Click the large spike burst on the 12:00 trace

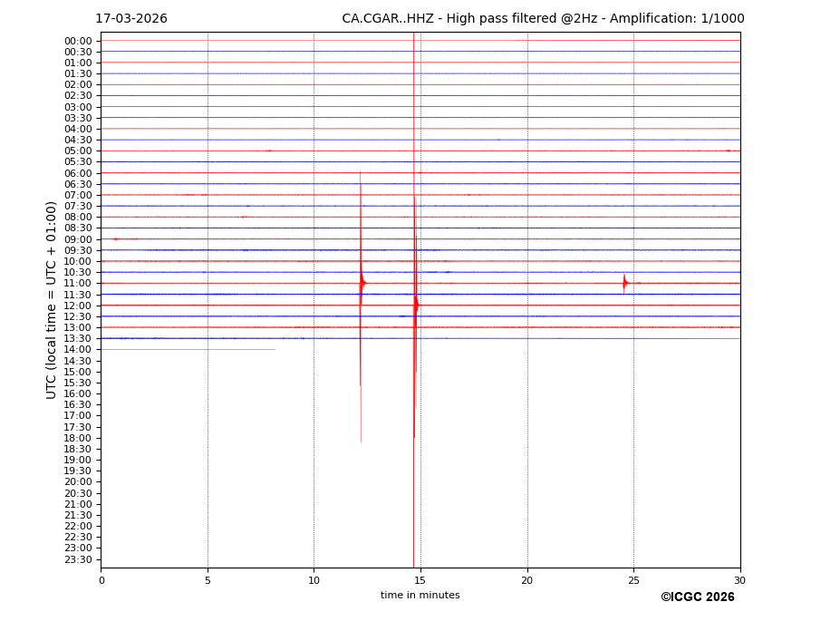click(416, 305)
